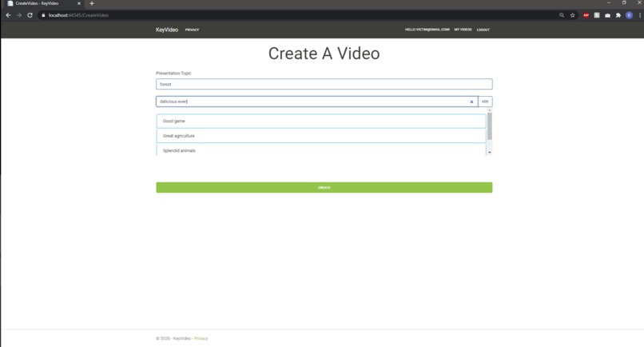Go to My Videos

coord(463,30)
